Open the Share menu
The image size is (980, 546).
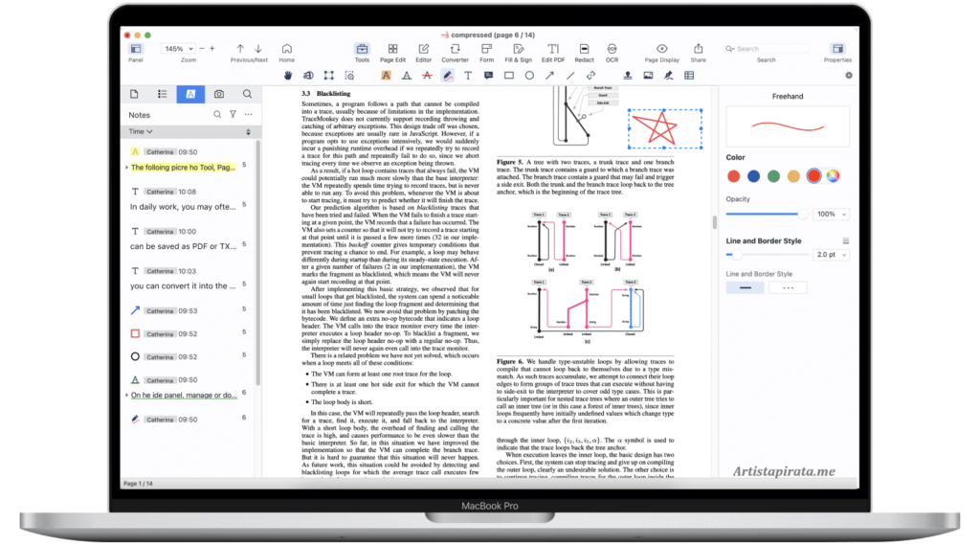point(698,53)
